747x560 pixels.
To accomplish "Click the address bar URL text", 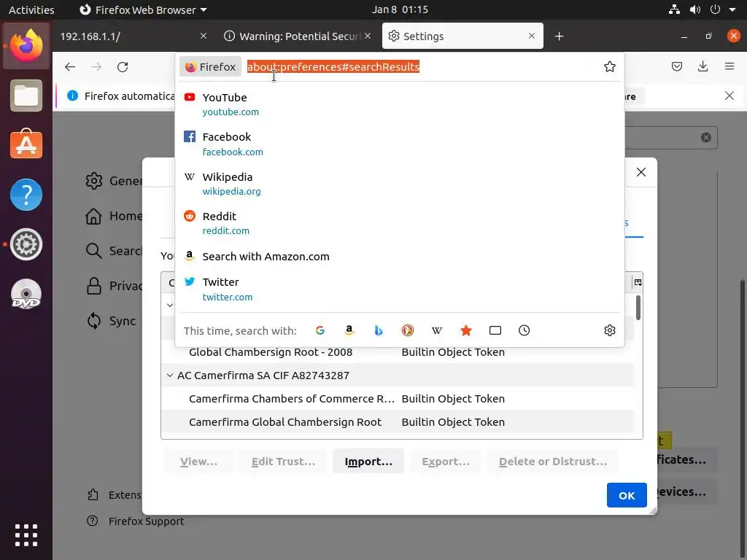I will [333, 66].
